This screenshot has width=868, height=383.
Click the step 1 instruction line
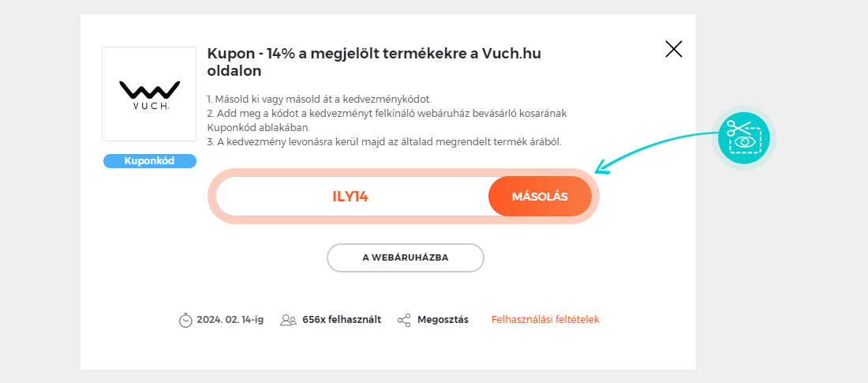(320, 100)
